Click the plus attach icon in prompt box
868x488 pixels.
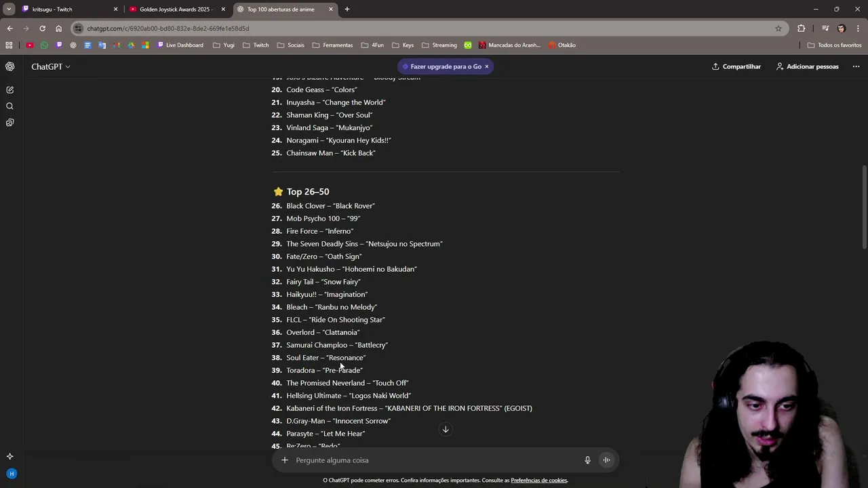point(285,460)
